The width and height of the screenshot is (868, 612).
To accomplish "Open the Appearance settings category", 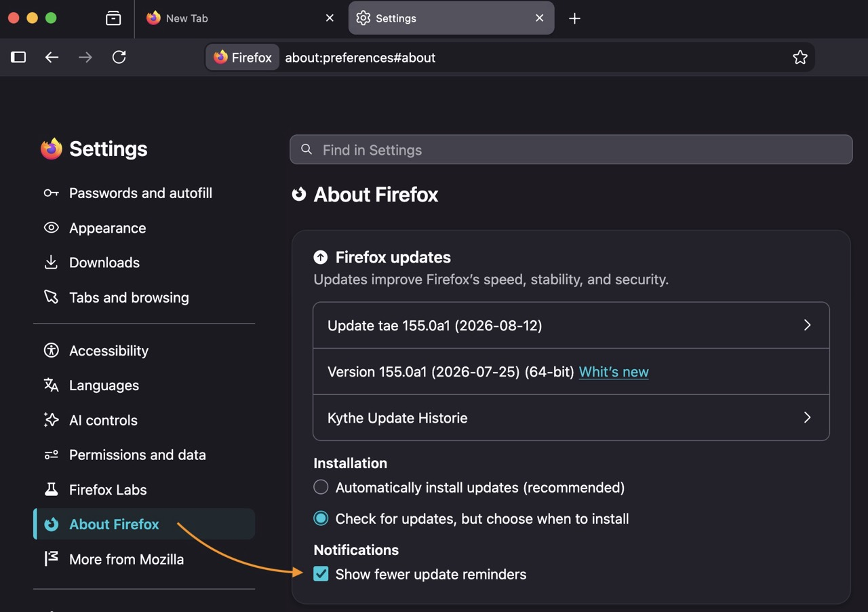I will coord(144,228).
